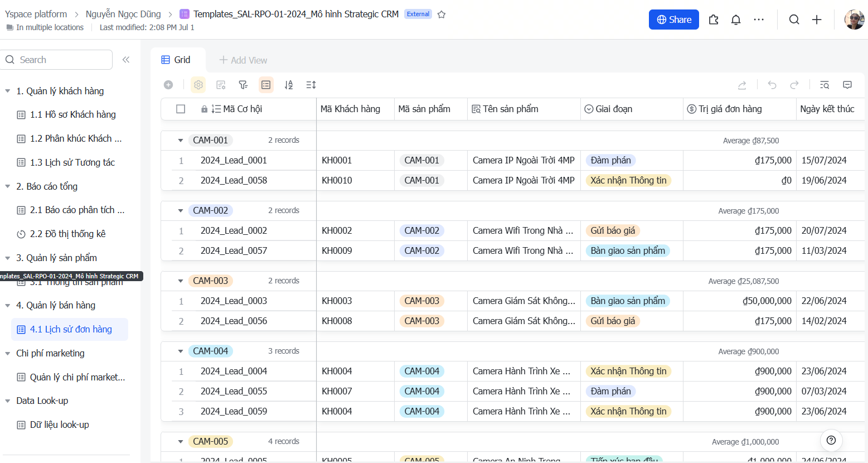Open Quản lý chi phí marketing table
868x463 pixels.
tap(70, 377)
